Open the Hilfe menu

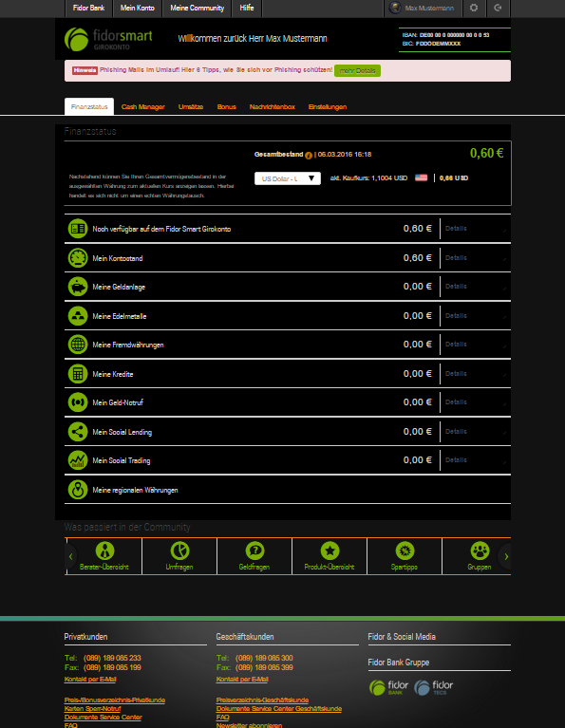coord(247,8)
